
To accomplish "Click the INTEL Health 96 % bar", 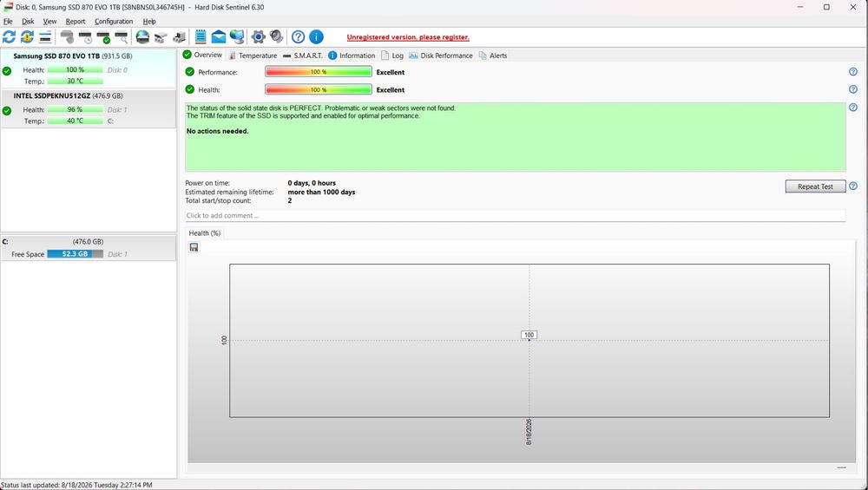I will (76, 109).
